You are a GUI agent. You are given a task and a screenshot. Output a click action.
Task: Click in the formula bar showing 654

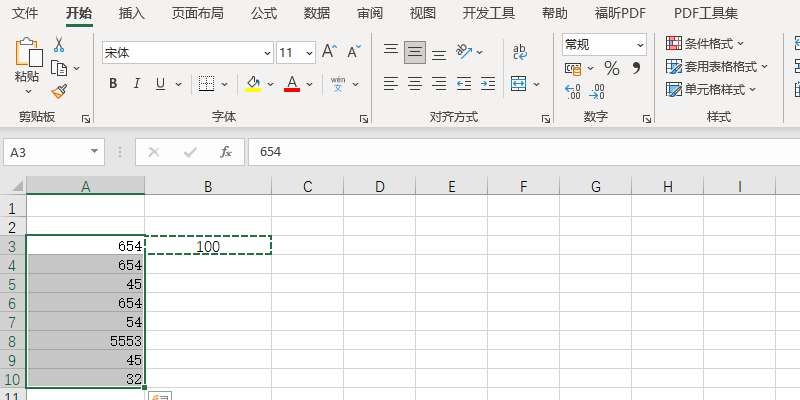pos(524,152)
